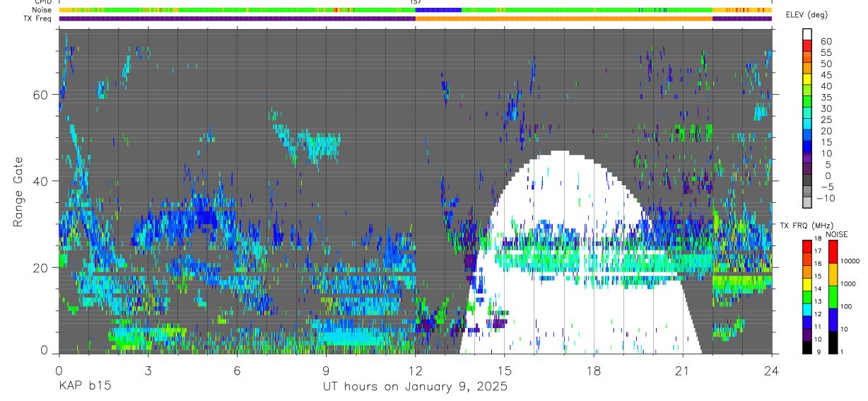The width and height of the screenshot is (868, 401).
Task: Select the yellow TX FRQ segment between 15 and 14
Action: [808, 283]
